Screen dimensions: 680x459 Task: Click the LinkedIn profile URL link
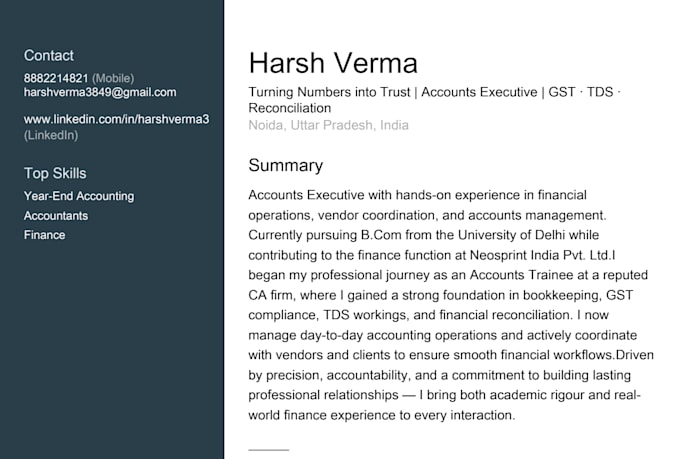[116, 119]
